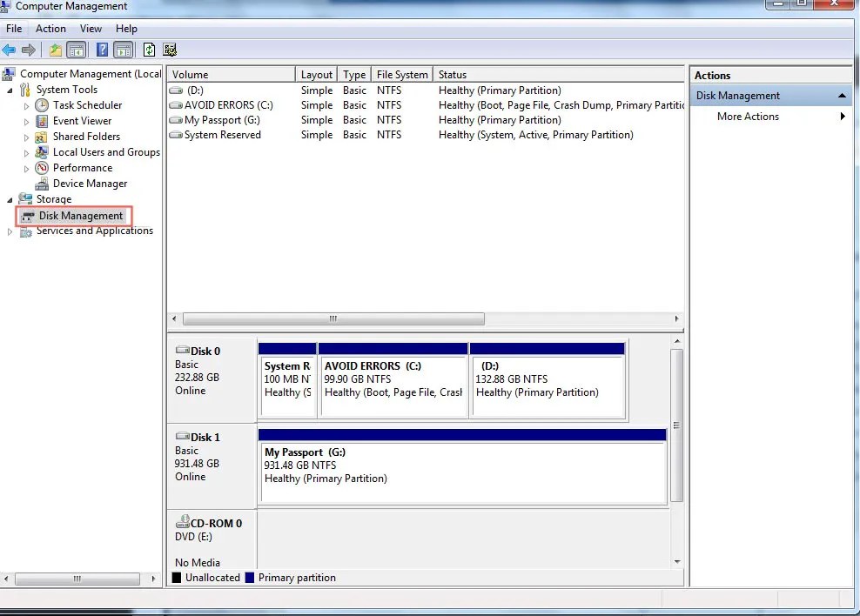Open Help via the question mark icon
Image resolution: width=860 pixels, height=616 pixels.
[103, 50]
